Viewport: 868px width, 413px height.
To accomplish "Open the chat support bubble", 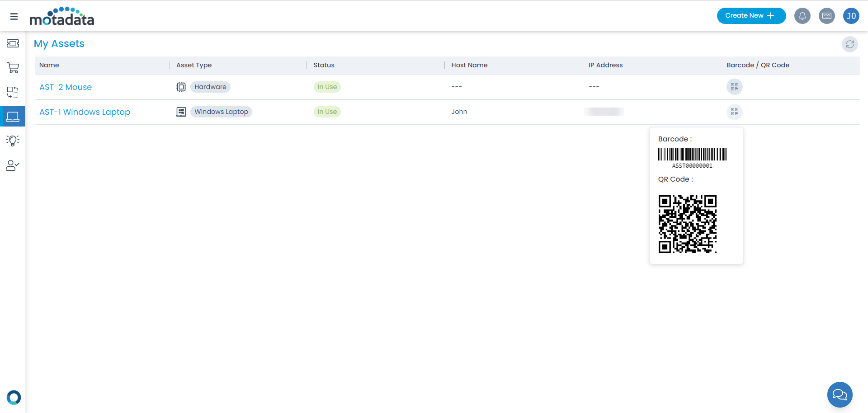I will tap(840, 395).
